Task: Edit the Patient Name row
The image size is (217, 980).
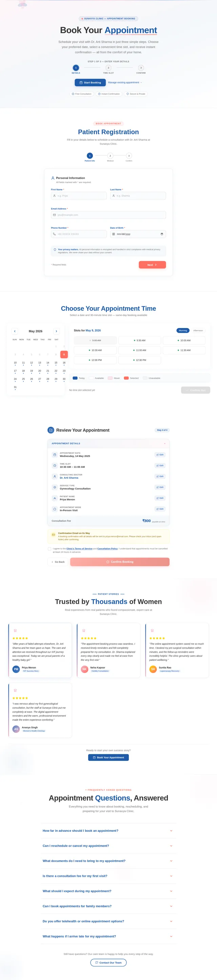Action: 160,498
